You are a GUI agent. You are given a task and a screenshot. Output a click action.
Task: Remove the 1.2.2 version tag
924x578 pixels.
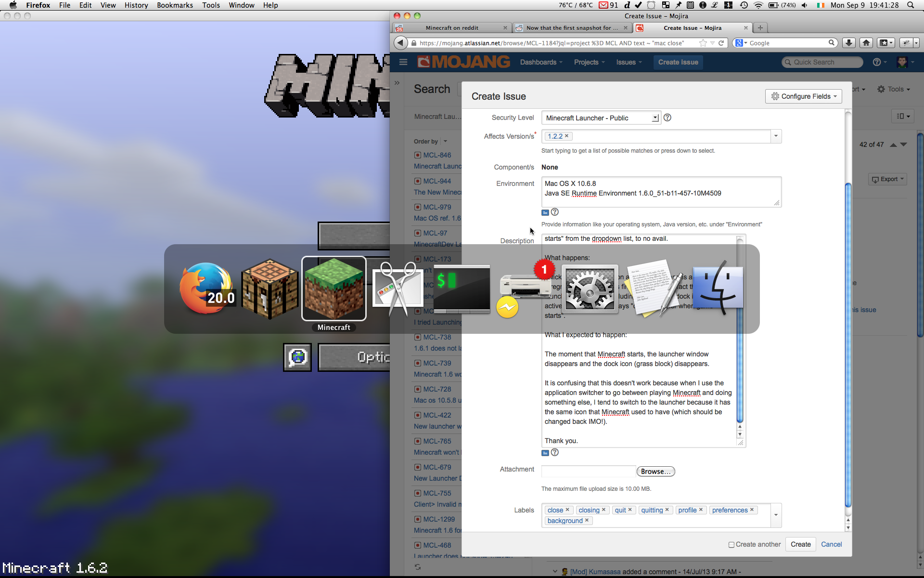point(567,136)
